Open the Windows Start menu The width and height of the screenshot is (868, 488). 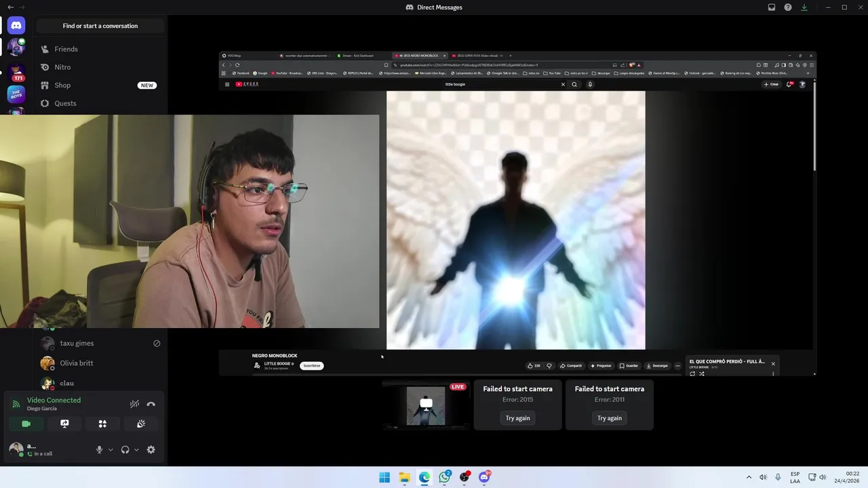tap(384, 477)
